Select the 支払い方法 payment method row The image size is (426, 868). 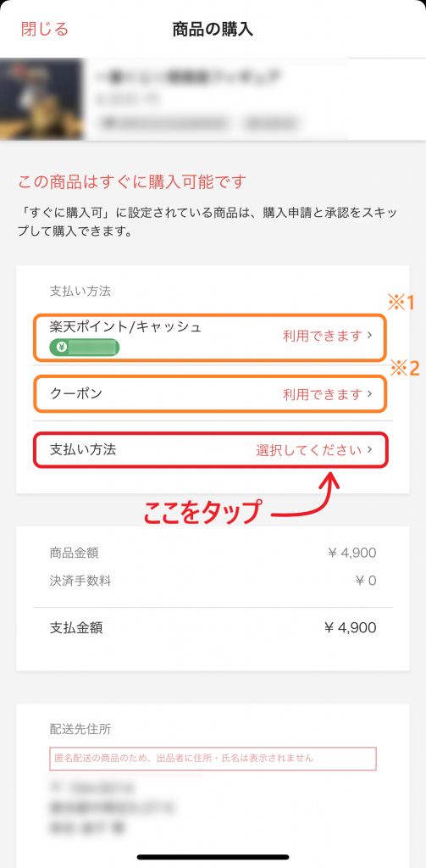point(210,450)
